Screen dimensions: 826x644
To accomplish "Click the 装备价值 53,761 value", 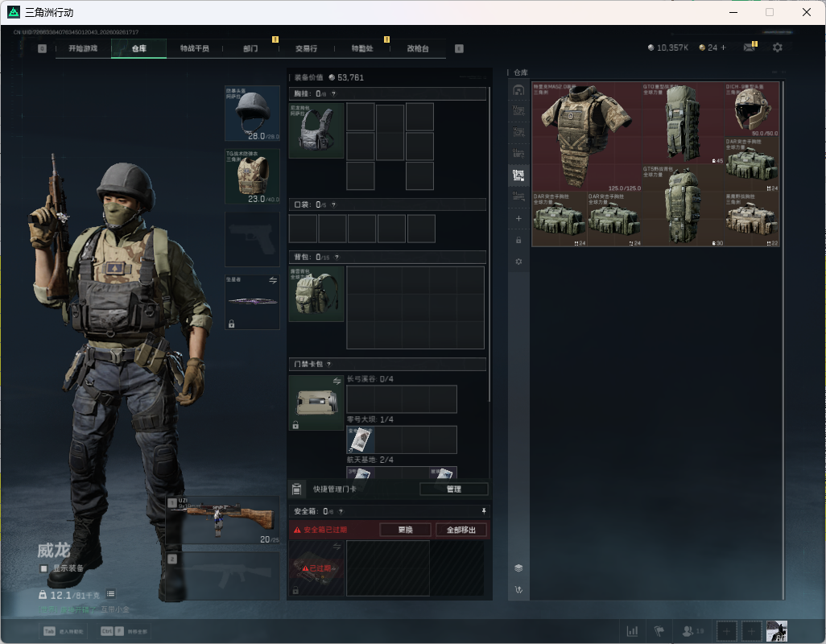I will click(346, 77).
